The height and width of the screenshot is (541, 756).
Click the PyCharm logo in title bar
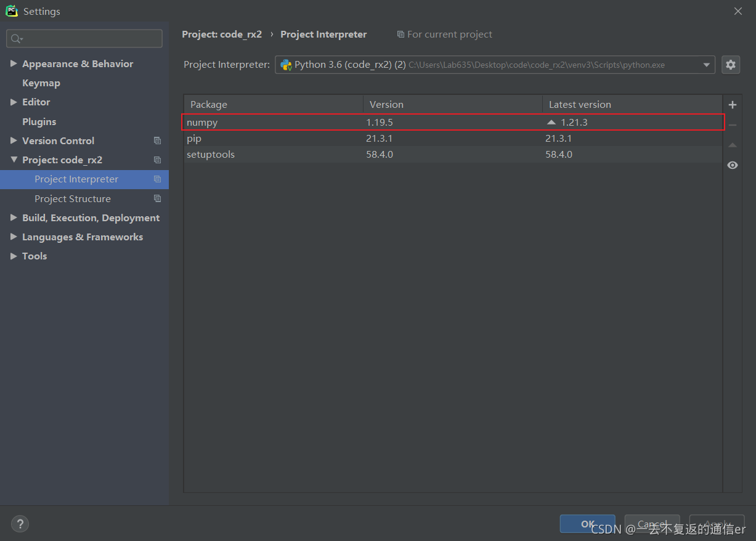point(12,11)
